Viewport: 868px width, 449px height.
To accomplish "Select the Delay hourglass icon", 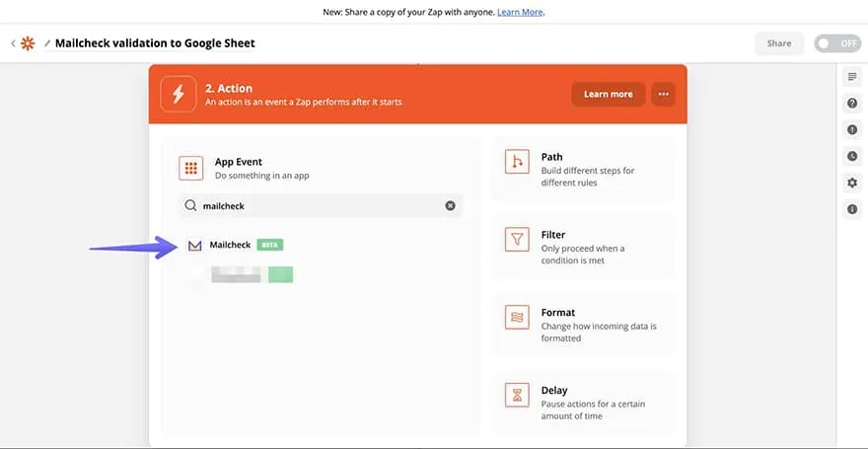I will click(517, 396).
